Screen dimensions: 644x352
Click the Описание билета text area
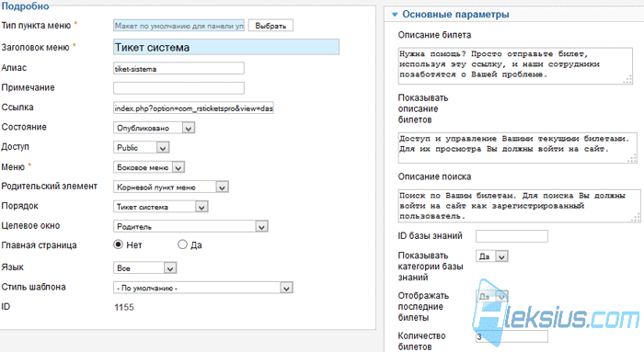(x=515, y=66)
